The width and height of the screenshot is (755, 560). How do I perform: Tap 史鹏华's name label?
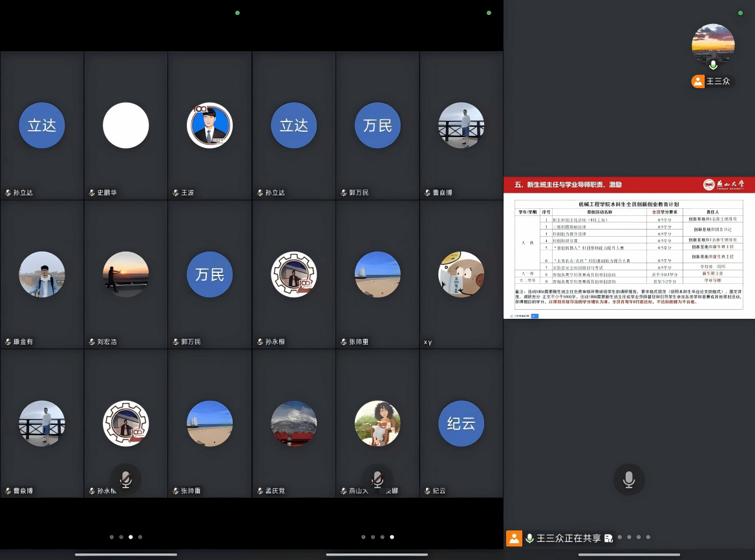tap(107, 193)
